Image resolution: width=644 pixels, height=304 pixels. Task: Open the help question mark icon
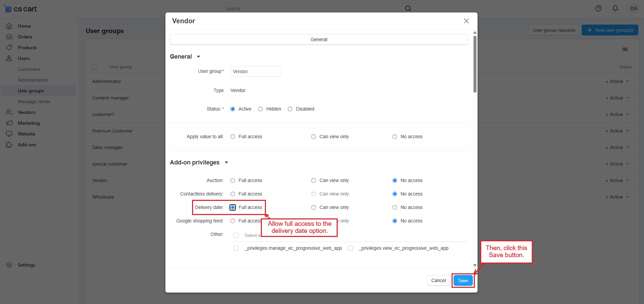coord(598,8)
